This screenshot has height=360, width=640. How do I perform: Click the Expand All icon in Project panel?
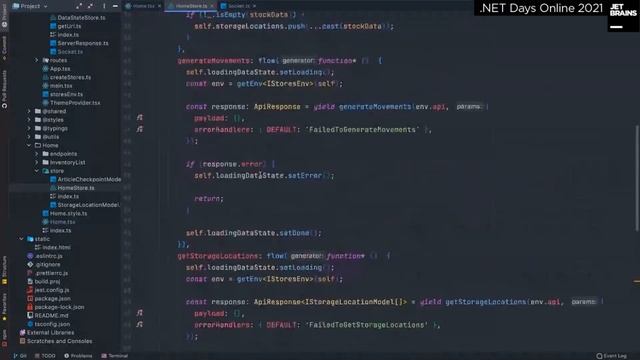click(x=79, y=6)
